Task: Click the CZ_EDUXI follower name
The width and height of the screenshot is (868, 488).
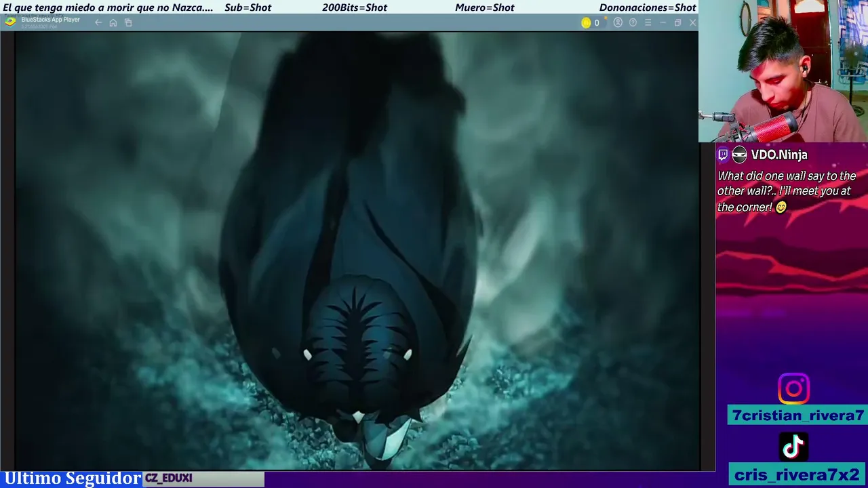Action: click(169, 478)
